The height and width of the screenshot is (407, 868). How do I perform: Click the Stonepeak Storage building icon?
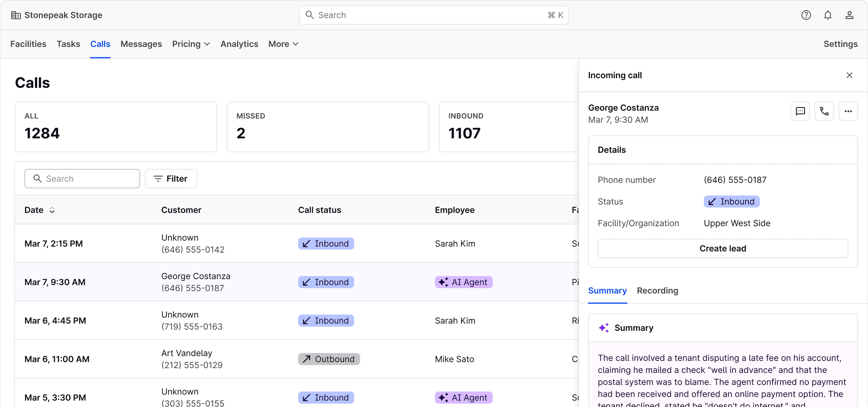pos(16,15)
